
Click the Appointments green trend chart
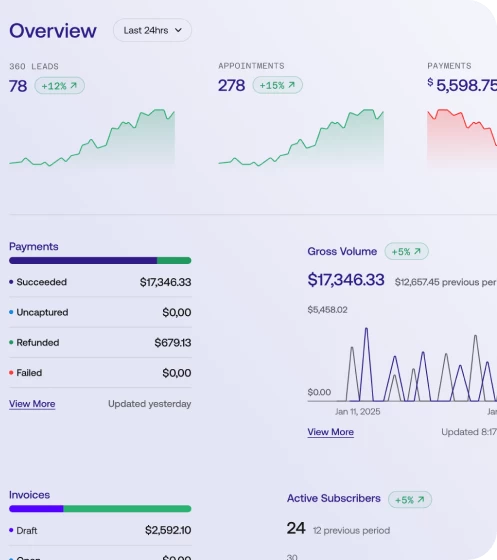(x=301, y=138)
